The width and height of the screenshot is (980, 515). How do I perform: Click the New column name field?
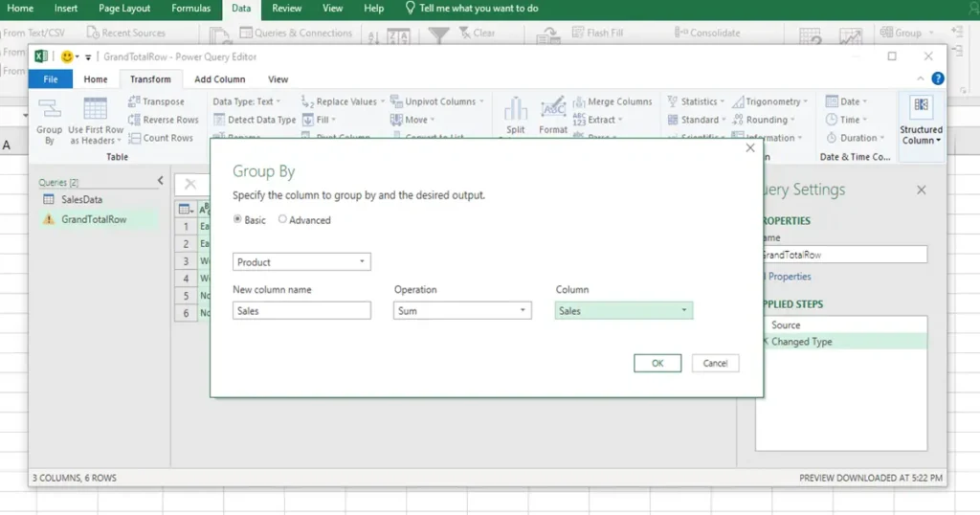point(301,310)
